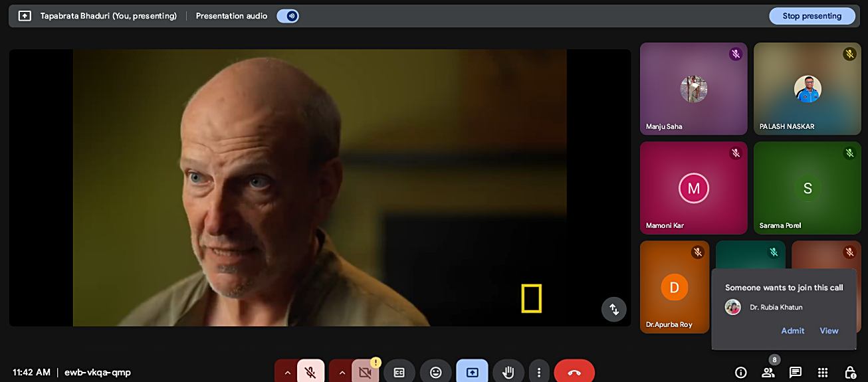Expand video settings arrow next to camera

tap(342, 373)
